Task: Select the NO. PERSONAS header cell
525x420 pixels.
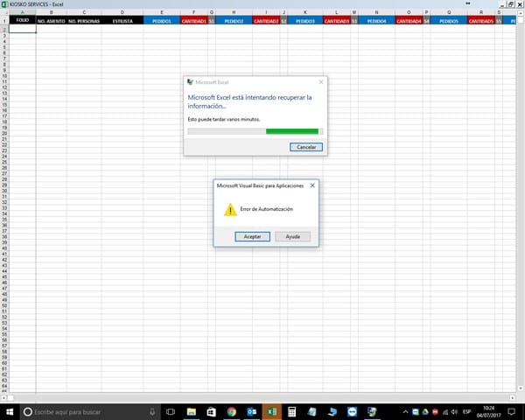Action: click(x=84, y=20)
